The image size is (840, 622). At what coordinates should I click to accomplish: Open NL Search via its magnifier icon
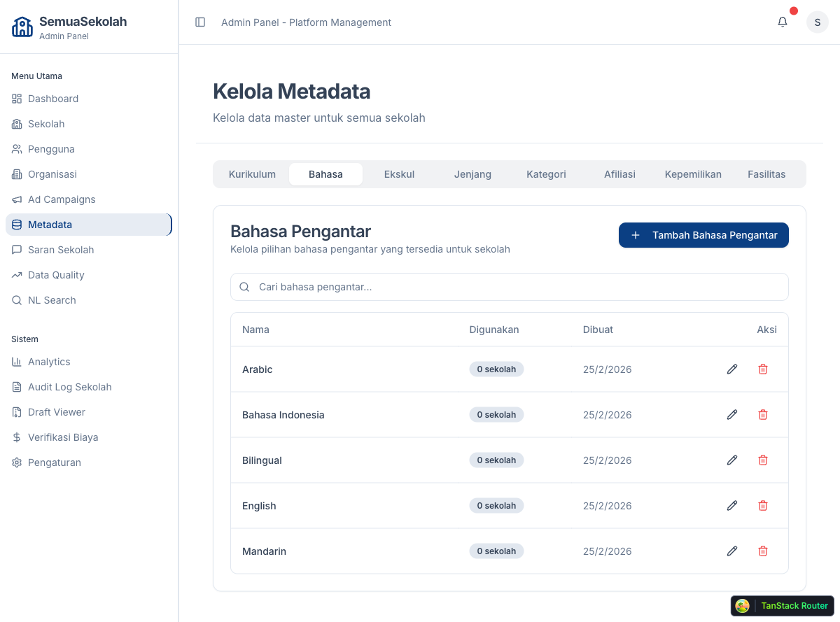[15, 300]
